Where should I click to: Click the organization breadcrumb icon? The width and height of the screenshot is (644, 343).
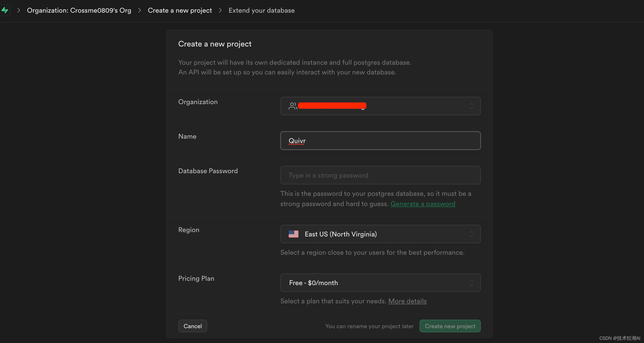point(6,10)
